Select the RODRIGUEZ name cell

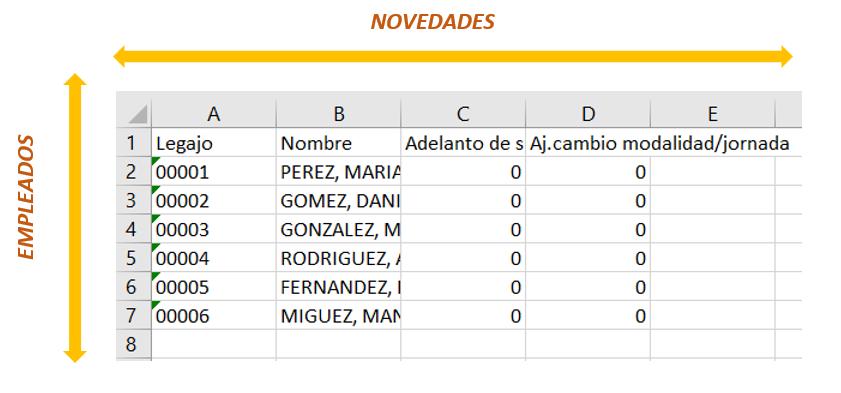[338, 258]
